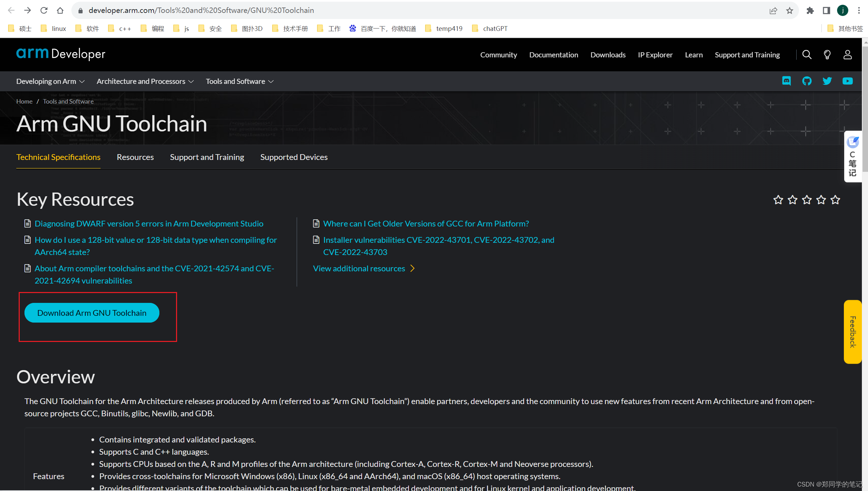Reload the page with refresh icon
Screen dimensions: 868x491
click(x=44, y=10)
